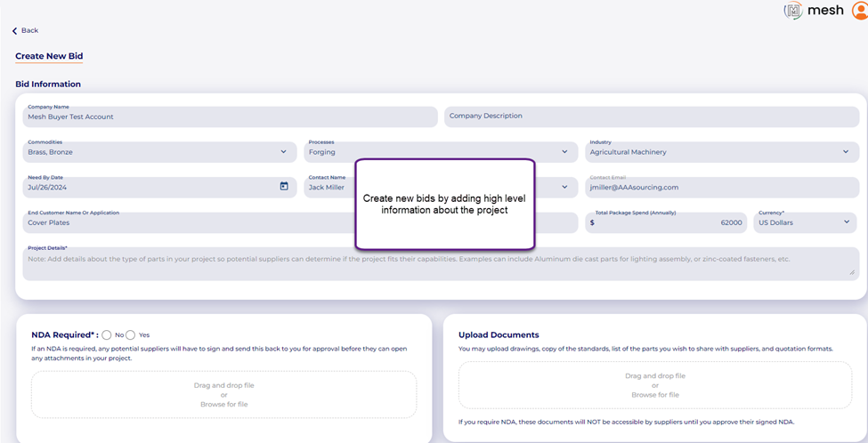Click the Company Name field
Image resolution: width=868 pixels, height=443 pixels.
(230, 117)
